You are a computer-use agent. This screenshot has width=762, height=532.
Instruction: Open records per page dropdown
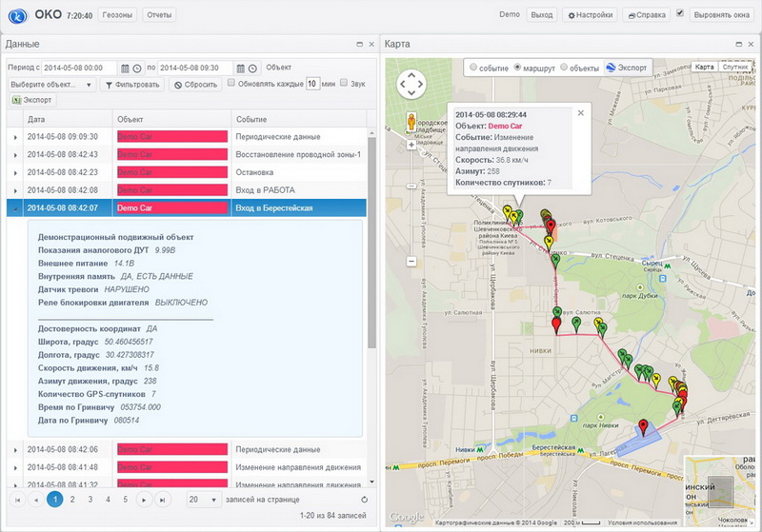click(203, 500)
